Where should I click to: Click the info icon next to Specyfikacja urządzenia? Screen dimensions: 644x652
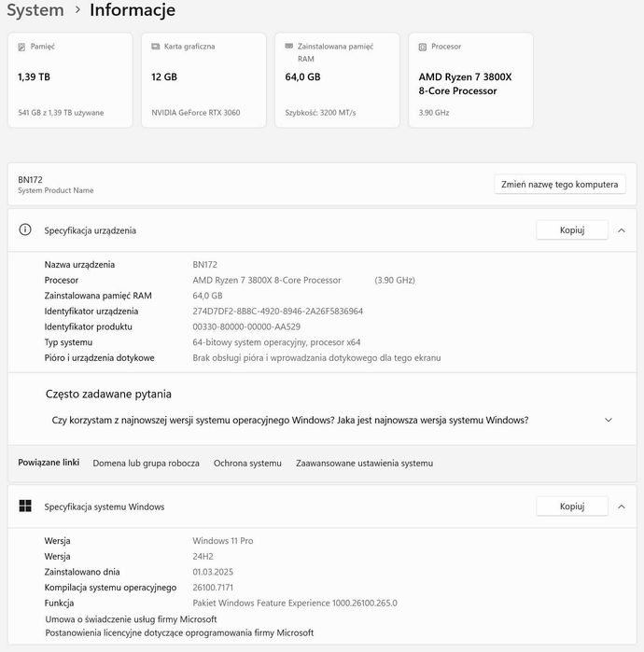(25, 229)
